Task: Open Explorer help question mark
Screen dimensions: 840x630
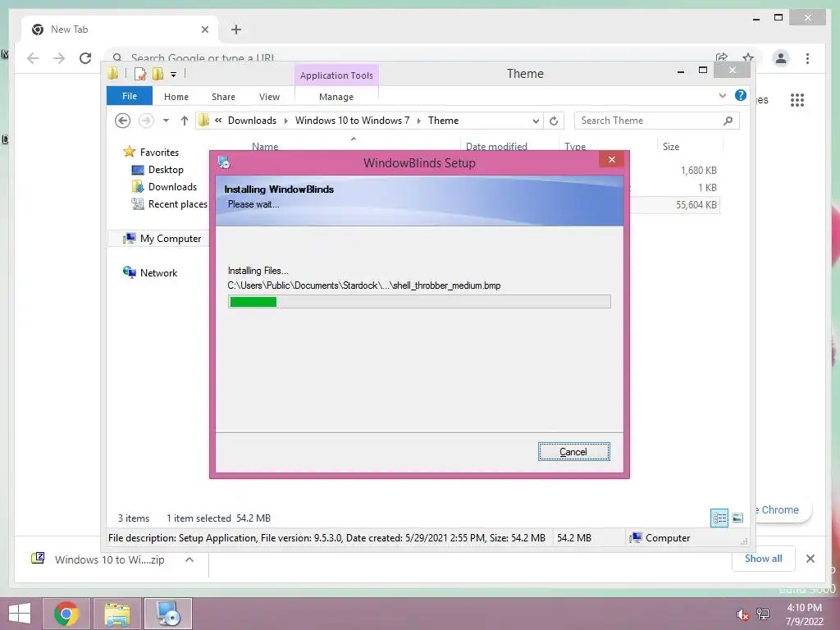Action: pos(741,95)
